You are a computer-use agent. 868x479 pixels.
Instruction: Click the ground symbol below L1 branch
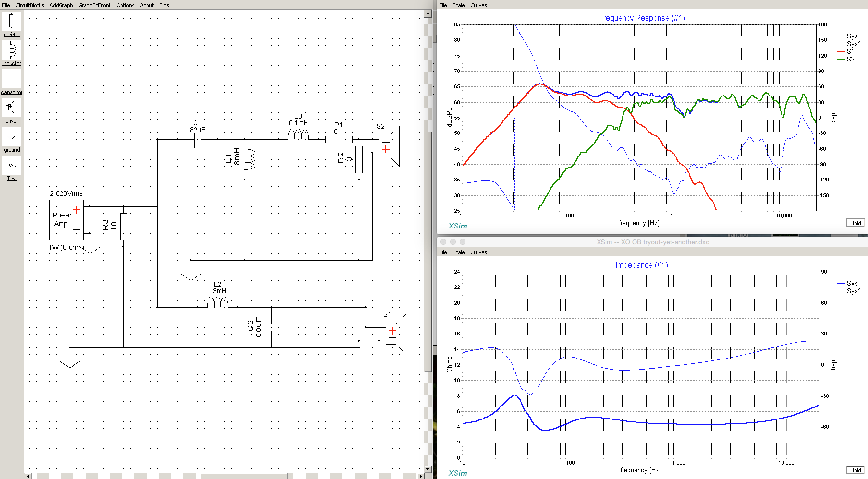click(x=191, y=276)
